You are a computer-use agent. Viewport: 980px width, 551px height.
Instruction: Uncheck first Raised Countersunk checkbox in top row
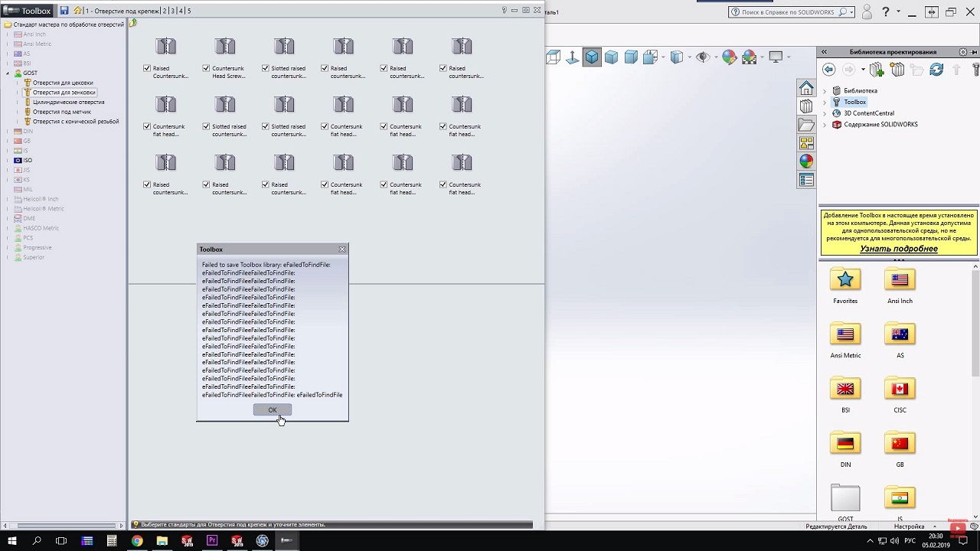click(x=147, y=68)
